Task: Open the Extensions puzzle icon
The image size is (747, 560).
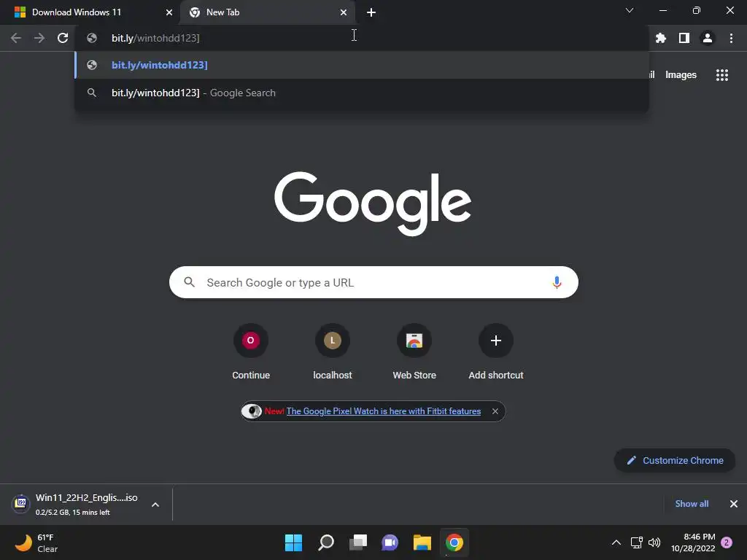Action: tap(661, 38)
